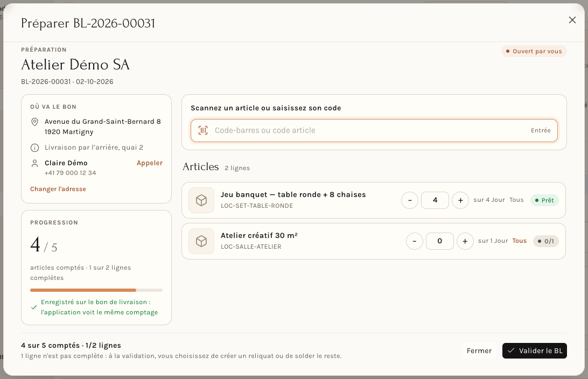Click the info icon beside delivery note

coord(34,148)
